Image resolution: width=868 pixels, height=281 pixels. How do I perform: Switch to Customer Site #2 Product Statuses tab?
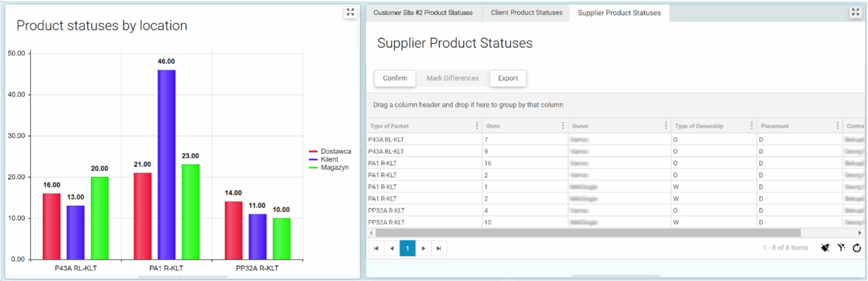[423, 13]
